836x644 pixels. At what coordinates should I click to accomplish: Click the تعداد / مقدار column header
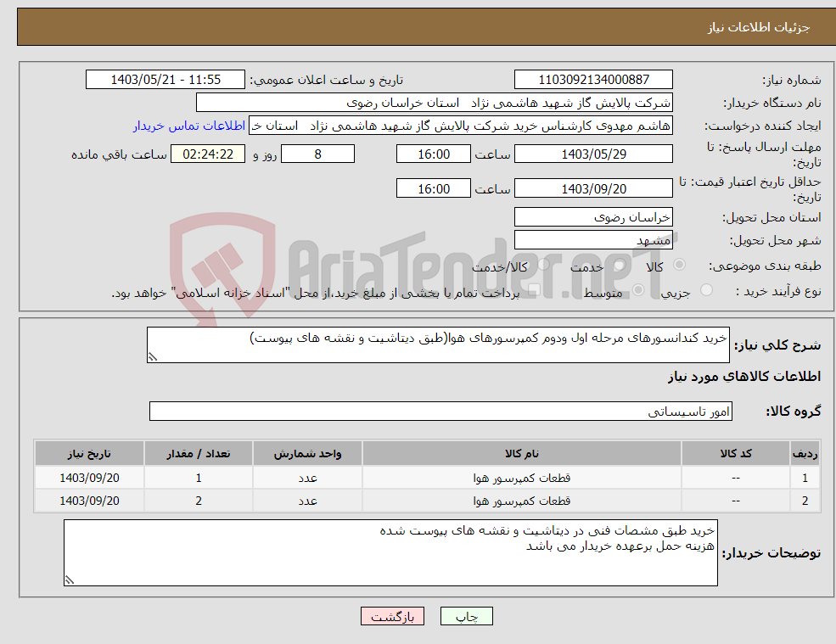[x=199, y=453]
